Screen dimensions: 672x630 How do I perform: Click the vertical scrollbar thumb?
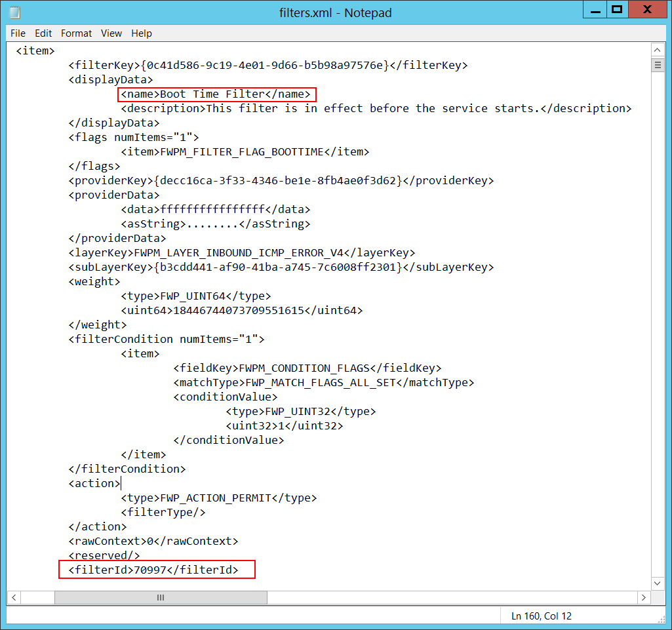click(657, 64)
